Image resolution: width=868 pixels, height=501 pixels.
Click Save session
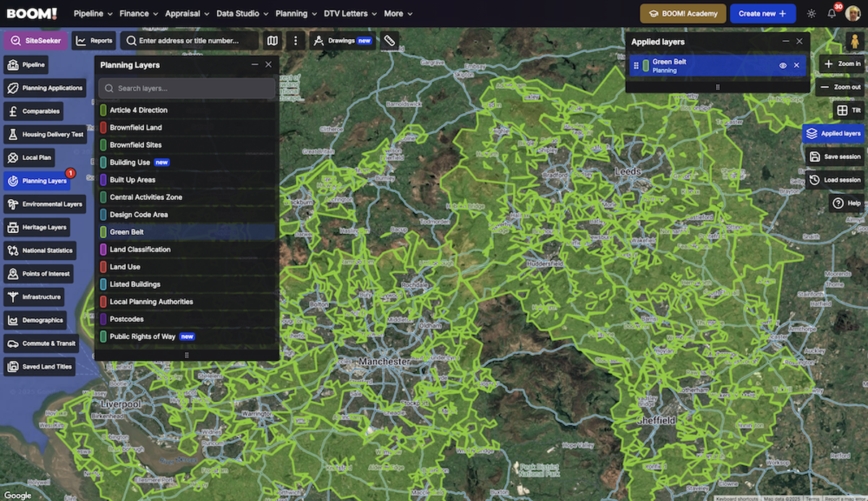[x=835, y=156]
